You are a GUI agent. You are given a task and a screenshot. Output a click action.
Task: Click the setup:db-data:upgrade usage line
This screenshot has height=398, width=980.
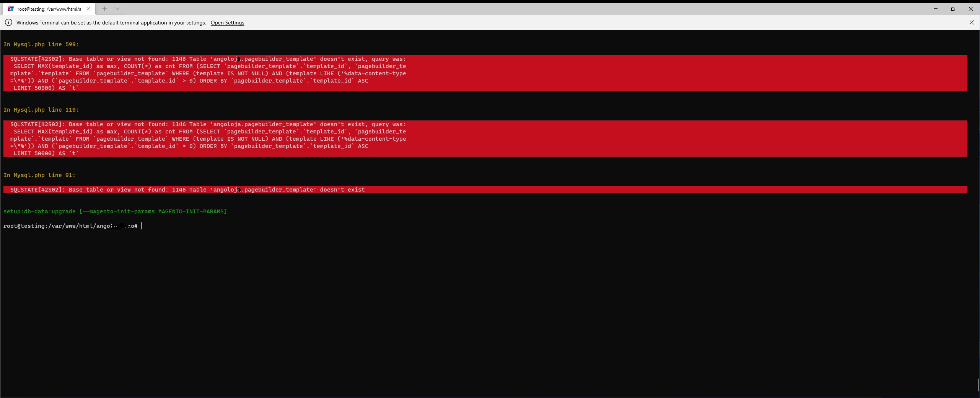tap(115, 211)
